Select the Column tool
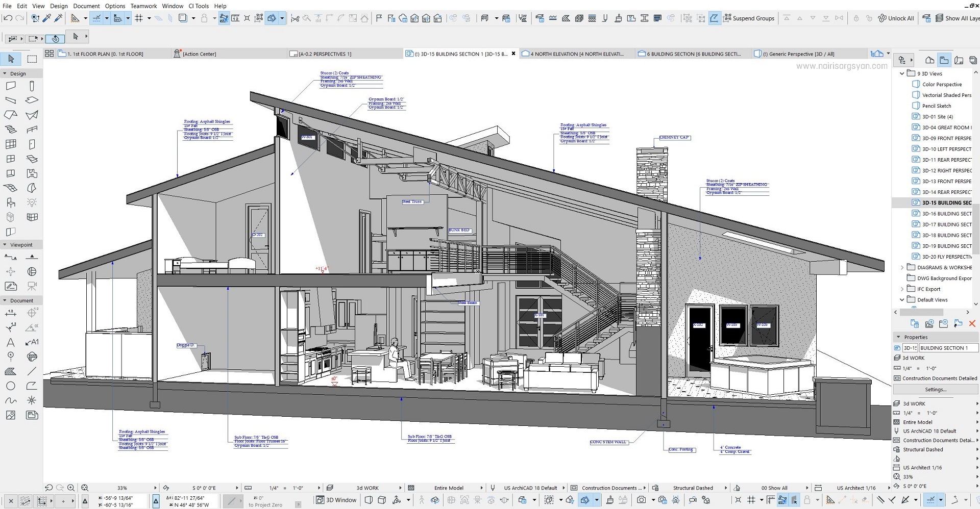Viewport: 980px width, 509px height. point(32,86)
